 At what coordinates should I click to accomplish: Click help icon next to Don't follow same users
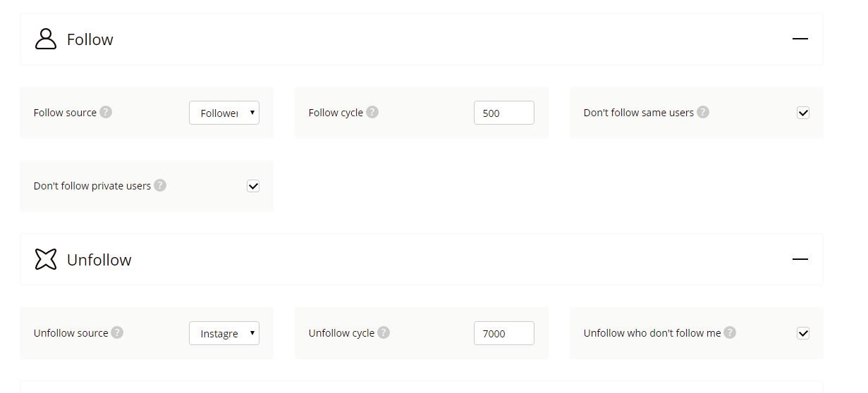[703, 112]
